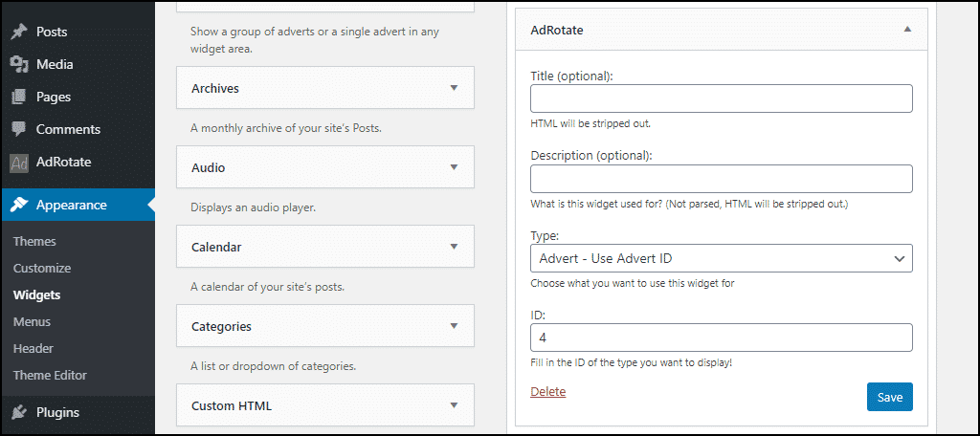980x436 pixels.
Task: Delete the AdRotate widget
Action: point(548,392)
